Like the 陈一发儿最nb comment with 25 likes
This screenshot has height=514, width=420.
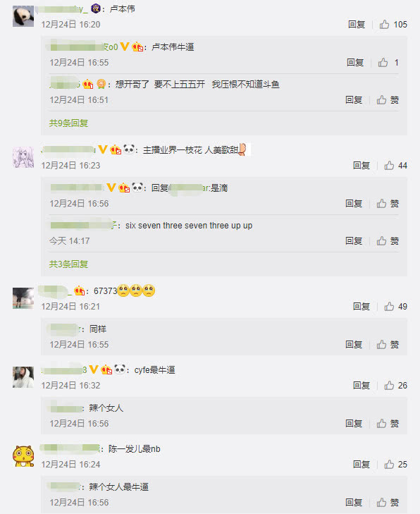point(389,465)
